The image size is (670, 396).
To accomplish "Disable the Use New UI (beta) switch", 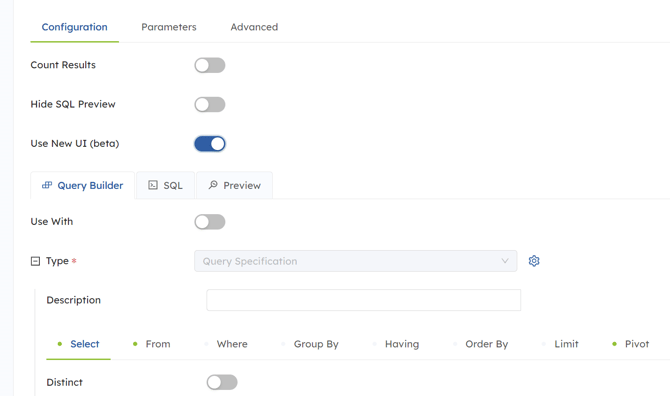I will pyautogui.click(x=210, y=144).
